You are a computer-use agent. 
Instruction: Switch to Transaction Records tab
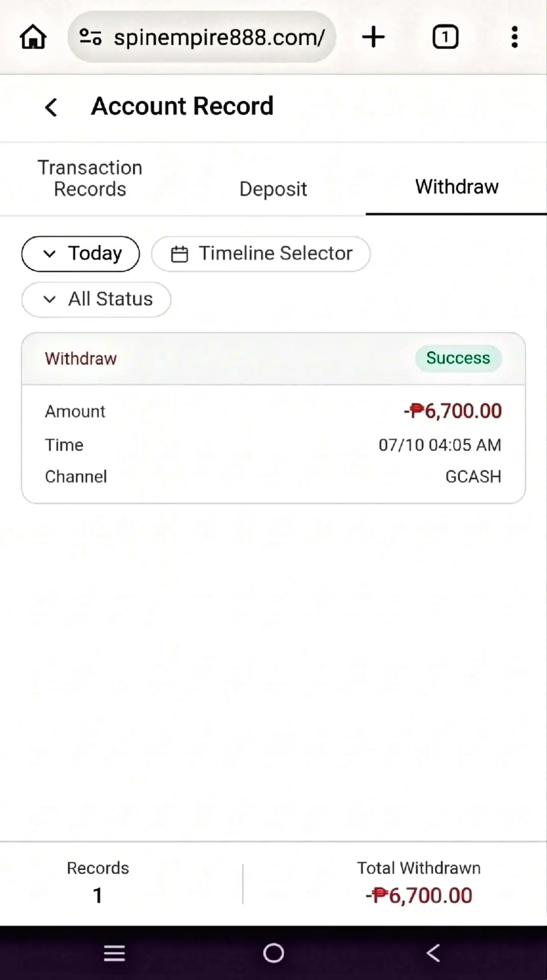click(90, 178)
